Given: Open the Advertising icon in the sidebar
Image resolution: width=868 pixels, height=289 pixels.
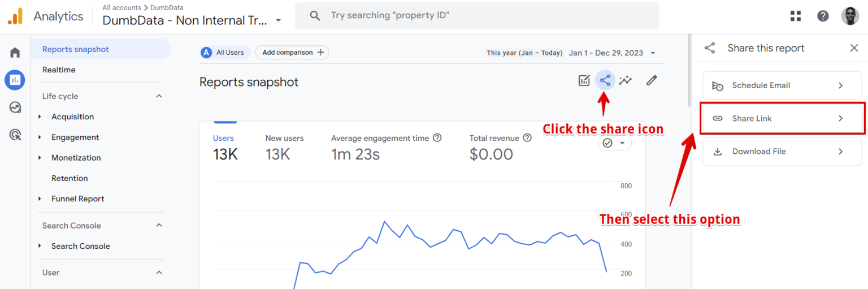Looking at the screenshot, I should click(15, 135).
